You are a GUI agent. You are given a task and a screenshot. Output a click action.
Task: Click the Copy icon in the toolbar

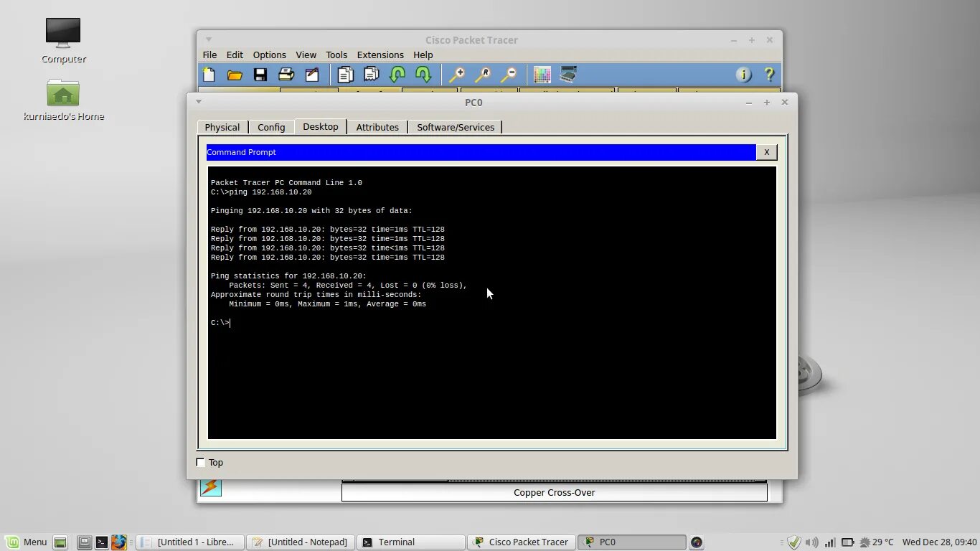coord(346,75)
